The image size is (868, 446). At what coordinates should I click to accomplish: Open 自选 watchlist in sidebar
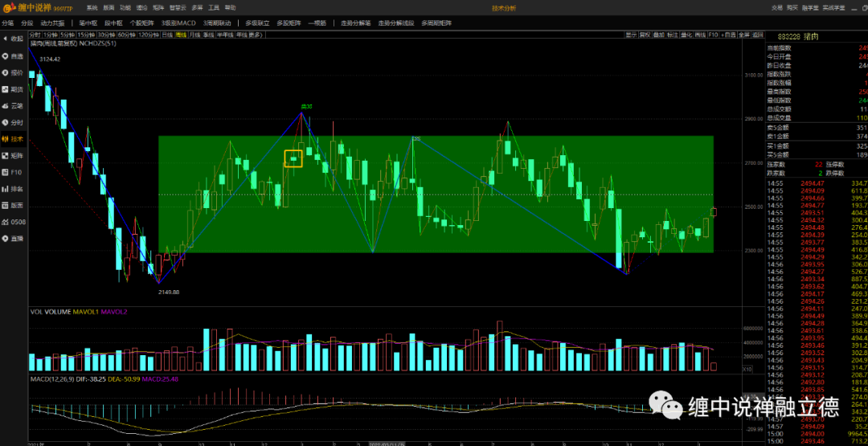pos(12,56)
